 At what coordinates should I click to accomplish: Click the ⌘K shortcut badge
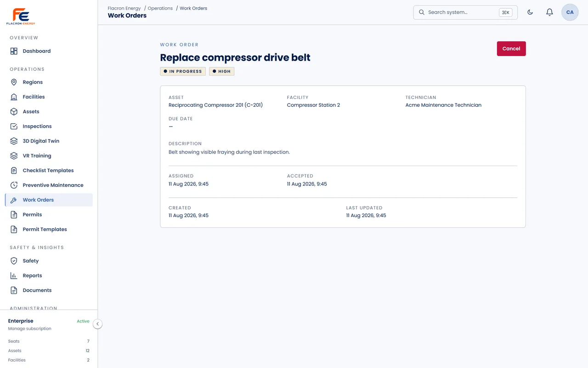(506, 12)
